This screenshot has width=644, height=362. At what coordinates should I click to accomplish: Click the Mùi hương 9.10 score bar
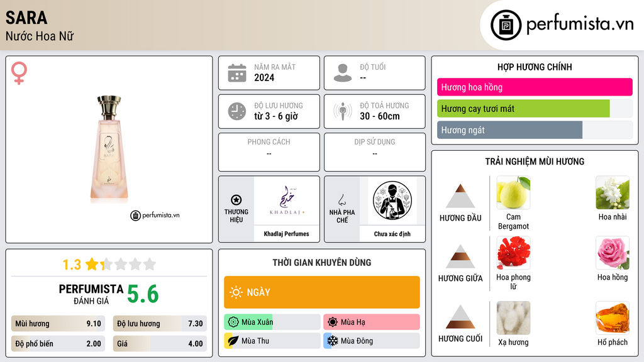(x=58, y=324)
